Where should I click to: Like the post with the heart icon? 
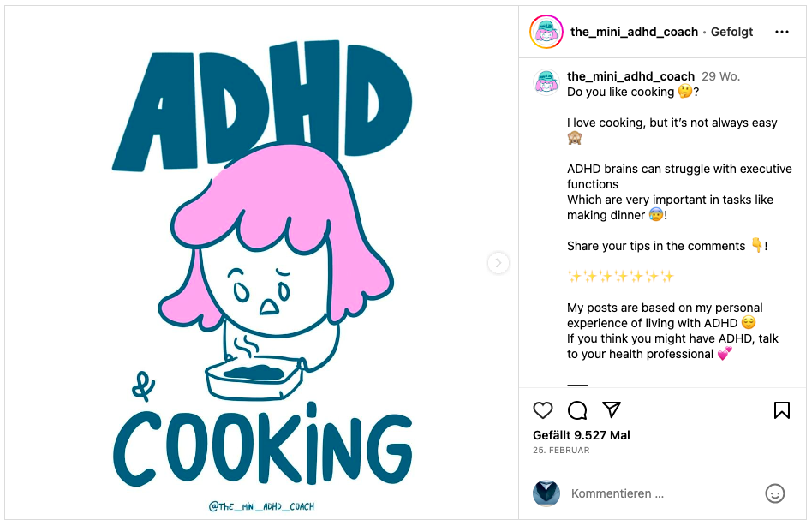point(543,410)
